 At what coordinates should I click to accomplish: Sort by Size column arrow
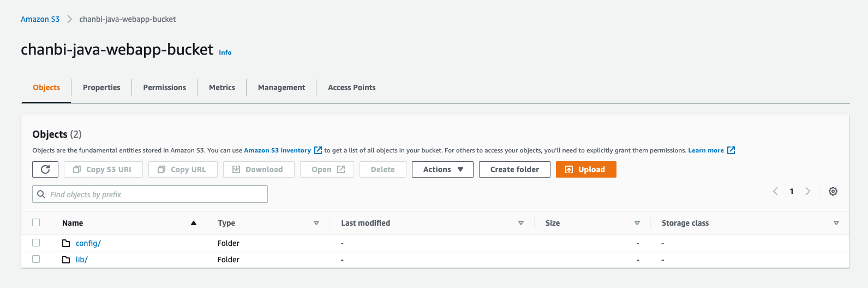coord(637,223)
